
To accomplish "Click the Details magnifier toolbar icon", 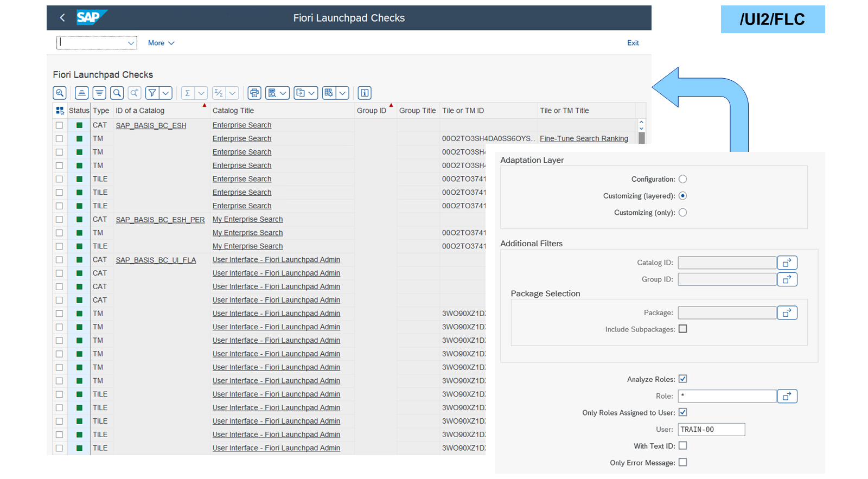I will (60, 93).
